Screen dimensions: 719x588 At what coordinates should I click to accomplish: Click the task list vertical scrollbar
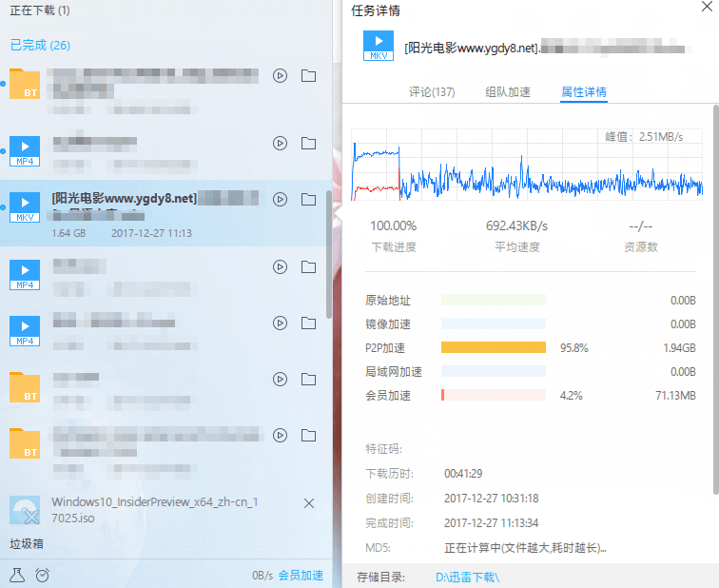[x=329, y=252]
